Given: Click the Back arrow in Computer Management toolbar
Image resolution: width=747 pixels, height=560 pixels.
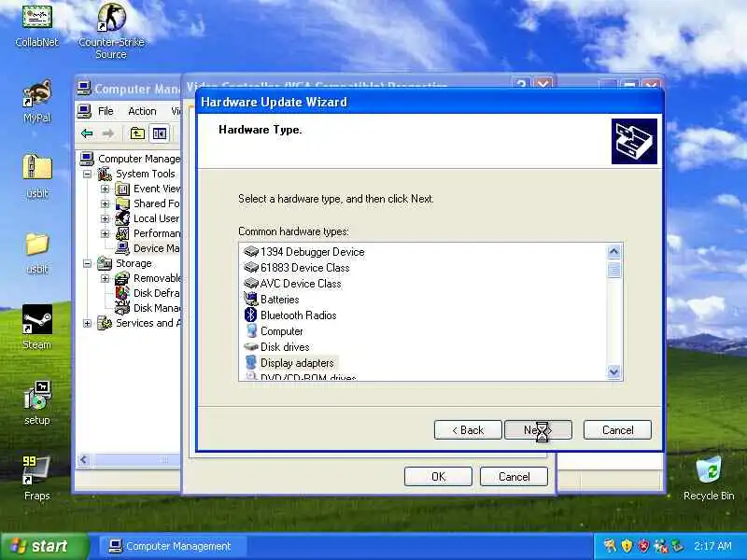Looking at the screenshot, I should pyautogui.click(x=87, y=133).
